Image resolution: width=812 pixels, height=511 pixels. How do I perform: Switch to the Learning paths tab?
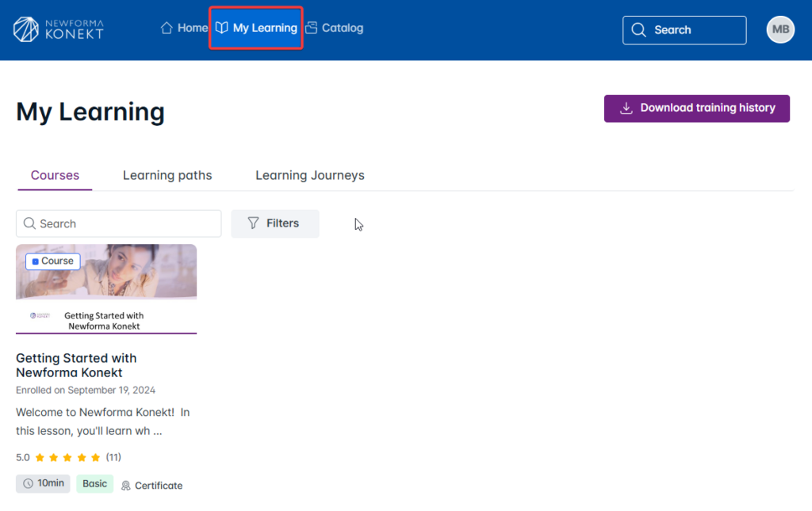[167, 175]
